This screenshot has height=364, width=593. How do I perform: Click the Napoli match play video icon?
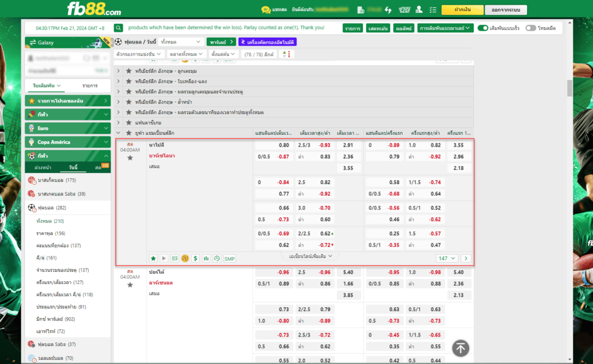coord(164,259)
